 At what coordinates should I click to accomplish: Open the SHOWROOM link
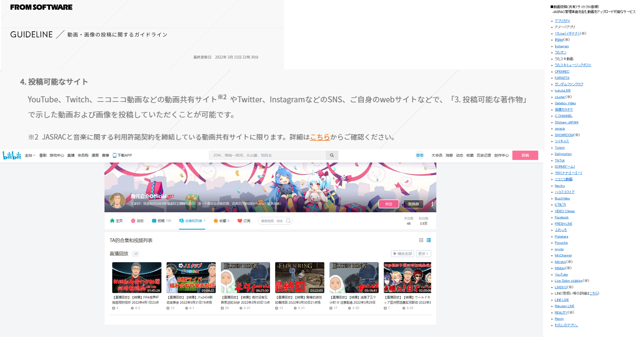pyautogui.click(x=564, y=135)
